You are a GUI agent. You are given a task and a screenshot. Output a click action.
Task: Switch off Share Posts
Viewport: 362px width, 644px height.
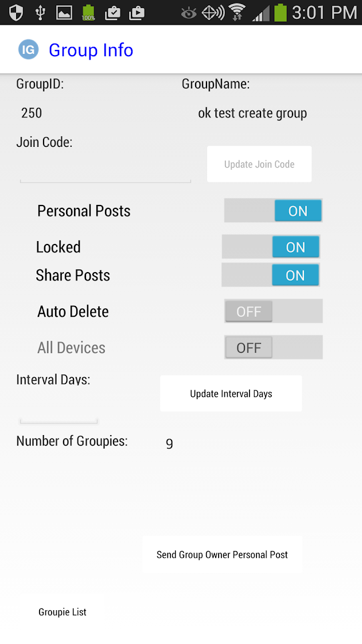click(x=271, y=276)
